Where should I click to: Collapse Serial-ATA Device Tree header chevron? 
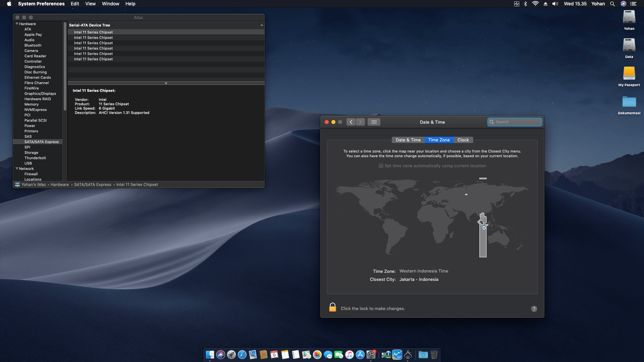coord(262,25)
